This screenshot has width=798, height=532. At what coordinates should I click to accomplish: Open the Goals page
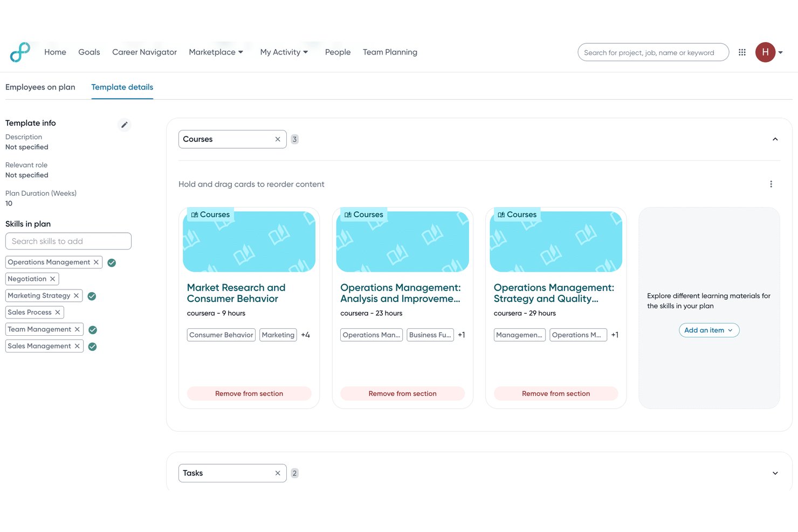pyautogui.click(x=89, y=52)
